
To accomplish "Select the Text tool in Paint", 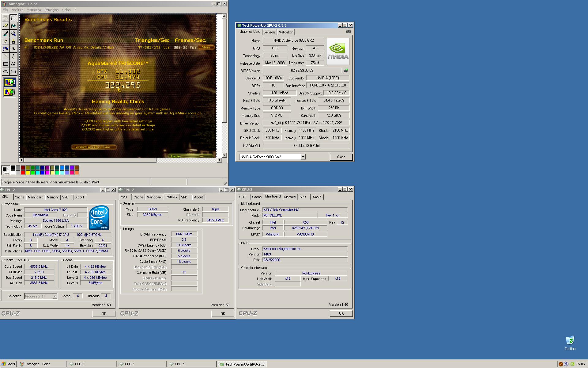I will pos(13,48).
